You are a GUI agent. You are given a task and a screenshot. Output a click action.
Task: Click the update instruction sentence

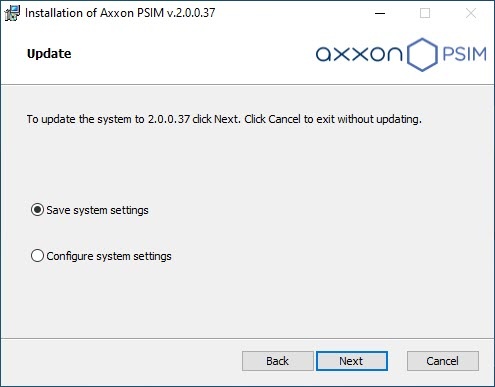[x=224, y=119]
